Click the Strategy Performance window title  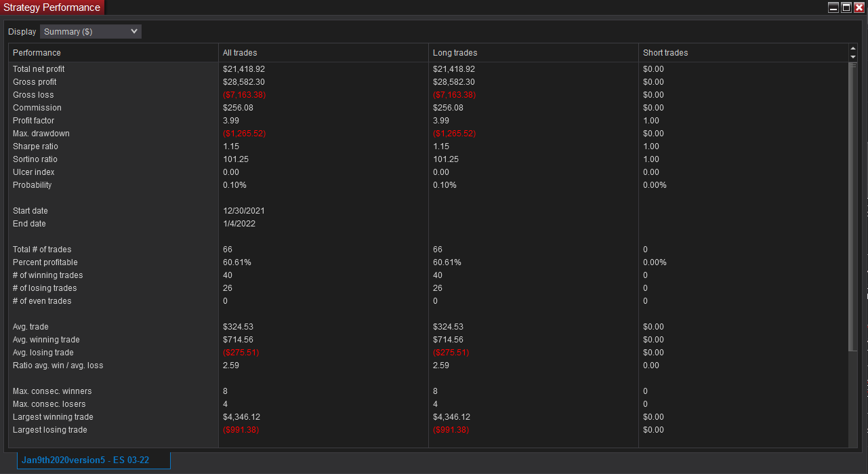[x=52, y=7]
